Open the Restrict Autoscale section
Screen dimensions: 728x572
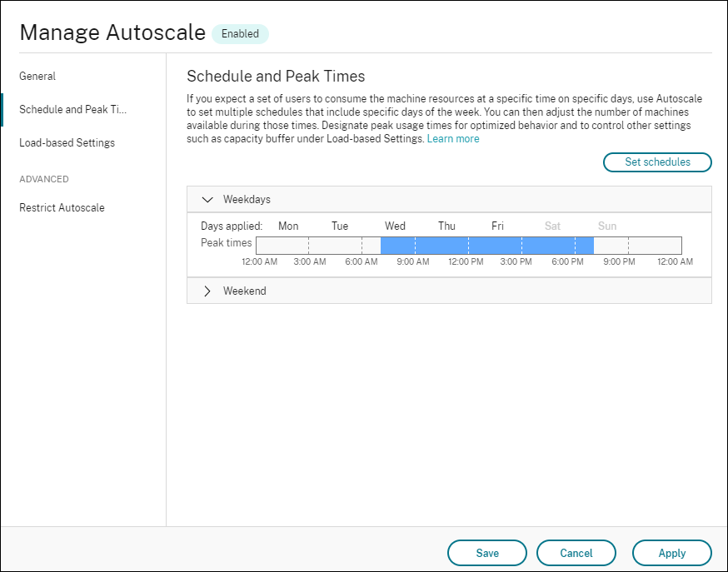tap(62, 207)
